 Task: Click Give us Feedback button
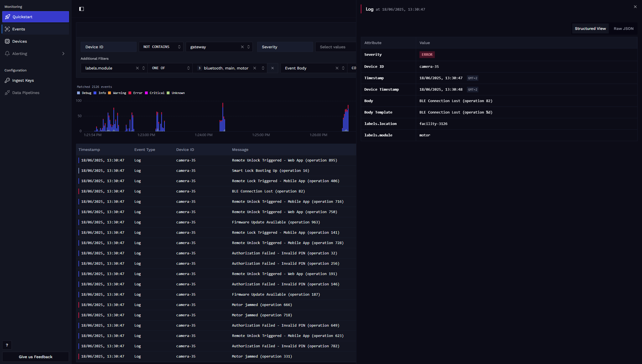[x=35, y=357]
